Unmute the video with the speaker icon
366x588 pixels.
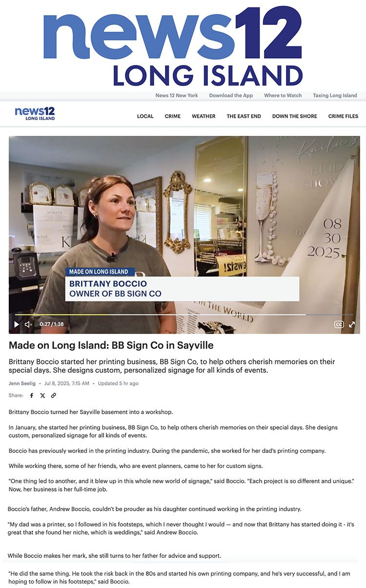[x=29, y=324]
